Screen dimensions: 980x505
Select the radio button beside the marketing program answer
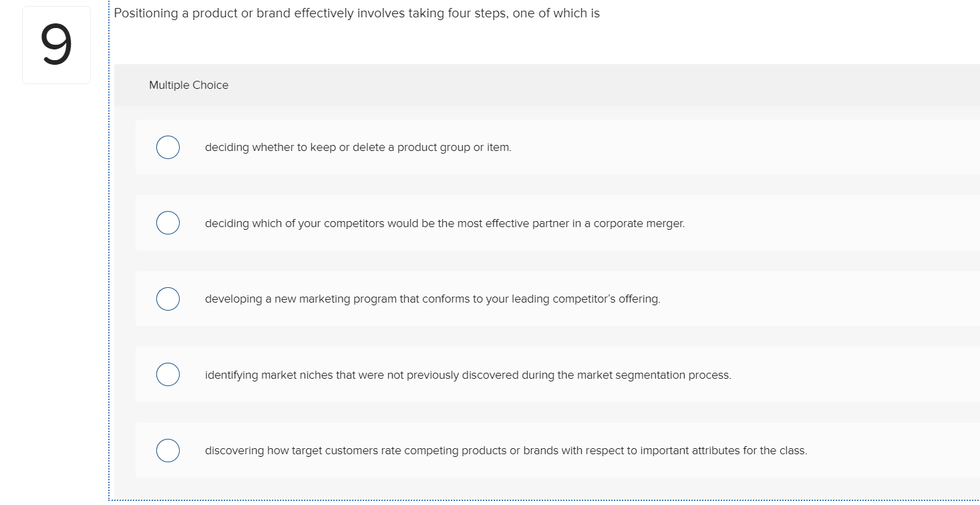pyautogui.click(x=168, y=299)
